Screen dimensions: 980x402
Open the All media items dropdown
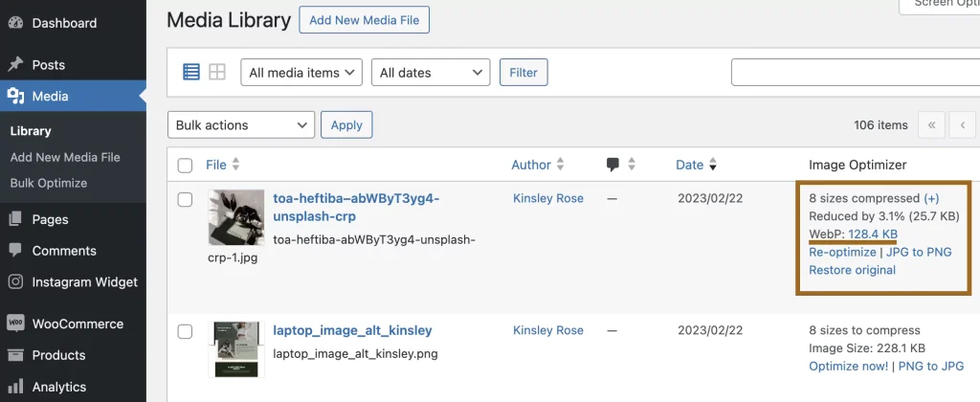tap(301, 73)
